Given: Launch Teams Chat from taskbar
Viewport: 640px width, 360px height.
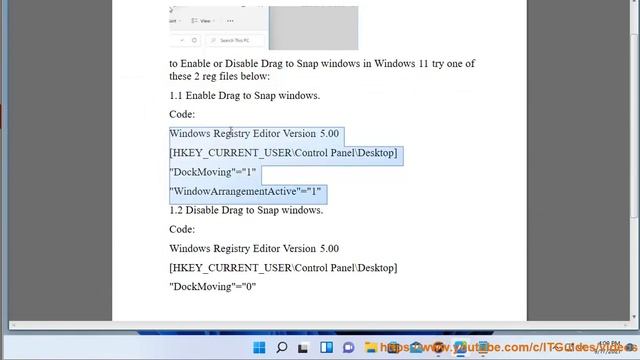Looking at the screenshot, I should [349, 348].
